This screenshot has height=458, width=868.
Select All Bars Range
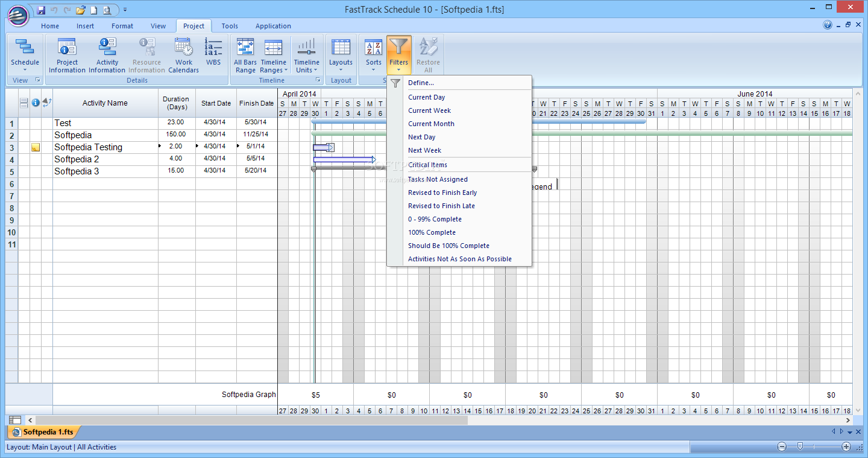tap(245, 56)
